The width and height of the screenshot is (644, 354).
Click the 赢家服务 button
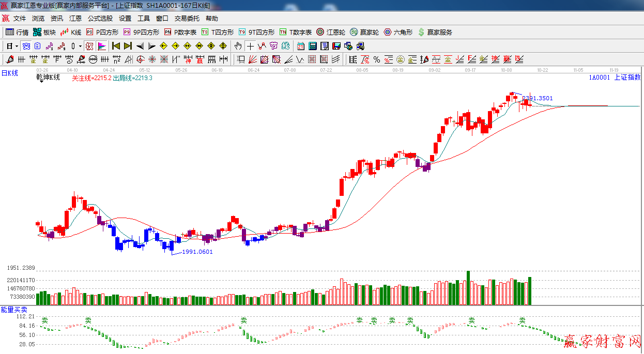click(435, 32)
